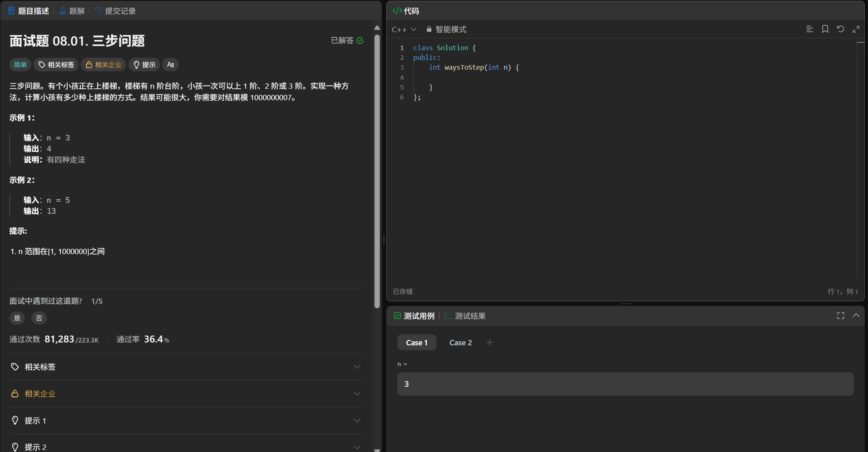Answer 是 for interview question
The height and width of the screenshot is (452, 868).
17,318
